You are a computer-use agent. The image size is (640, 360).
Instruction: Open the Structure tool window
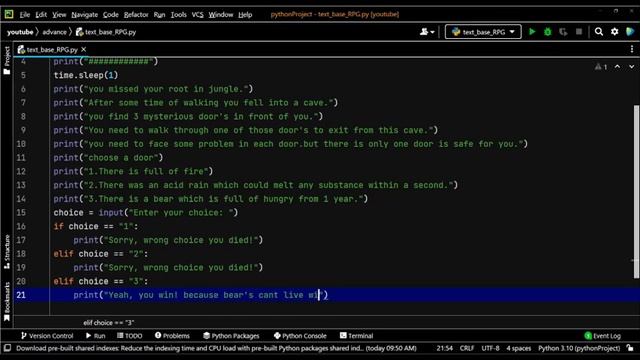7,251
